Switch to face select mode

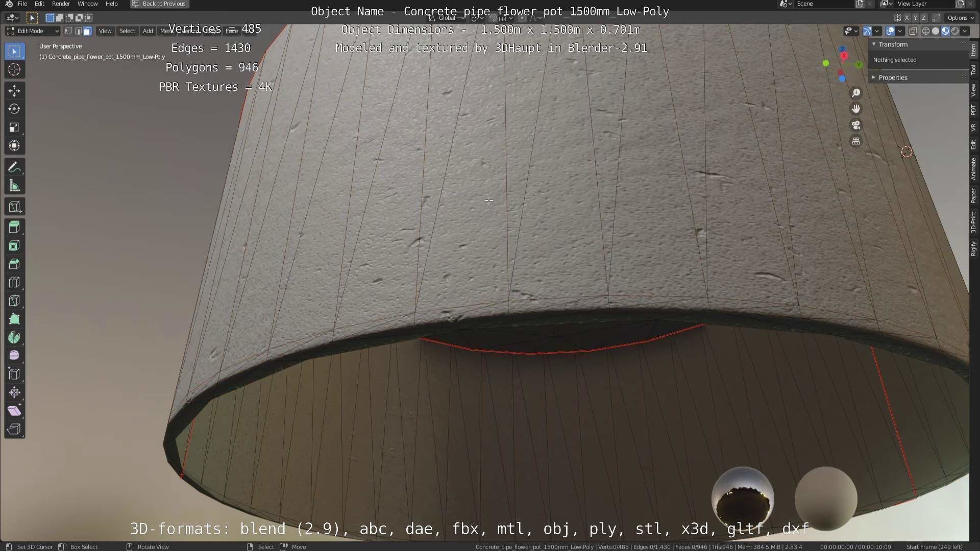(x=87, y=31)
